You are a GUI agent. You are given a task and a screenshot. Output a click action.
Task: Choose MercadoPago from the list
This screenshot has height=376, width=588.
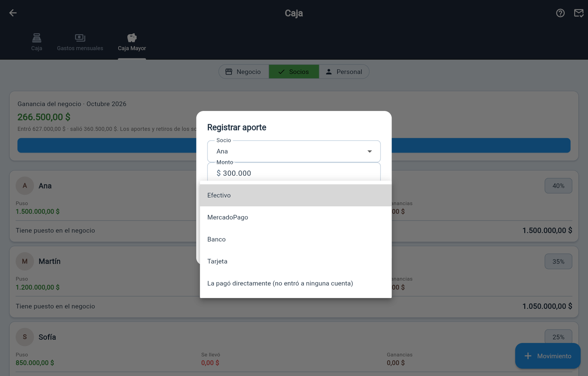tap(296, 217)
